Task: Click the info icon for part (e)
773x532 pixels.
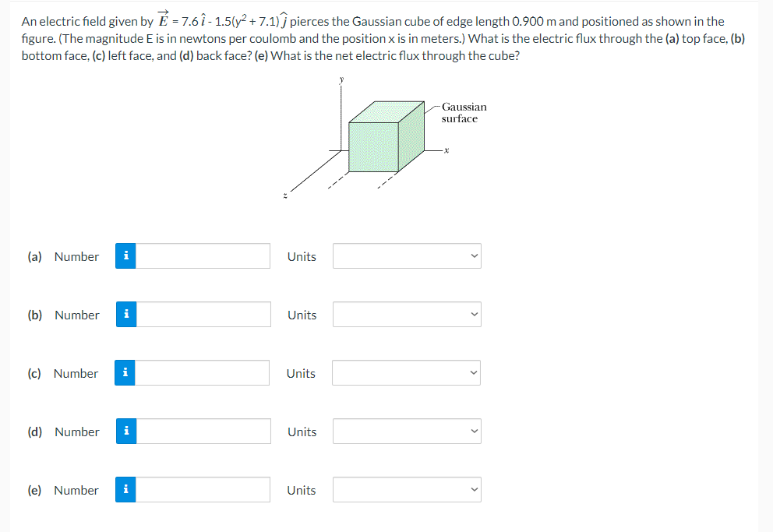Action: tap(125, 489)
